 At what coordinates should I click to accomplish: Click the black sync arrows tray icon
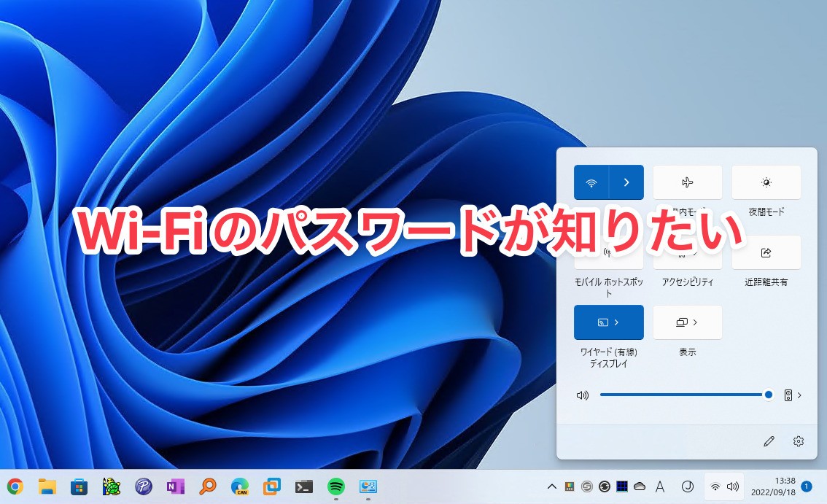tap(605, 486)
